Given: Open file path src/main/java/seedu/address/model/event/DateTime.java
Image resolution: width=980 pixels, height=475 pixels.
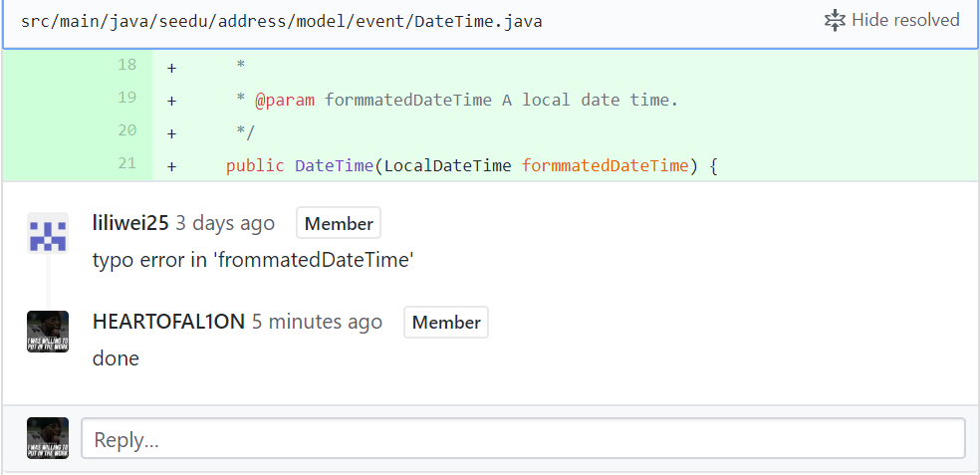Looking at the screenshot, I should click(281, 22).
